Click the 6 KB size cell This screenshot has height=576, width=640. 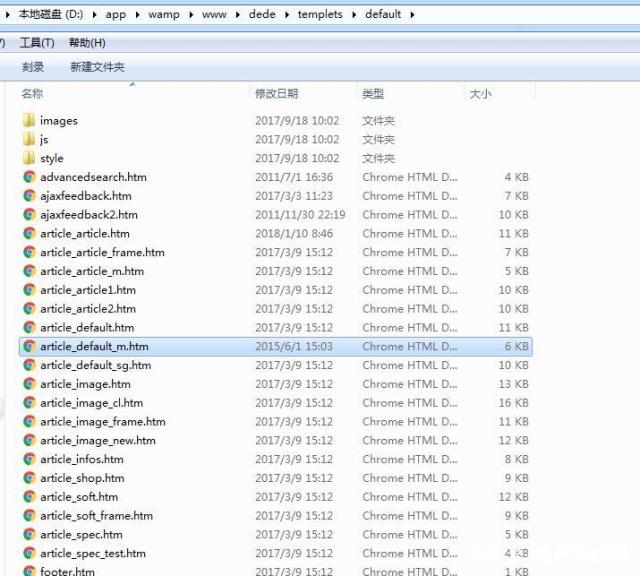click(x=516, y=346)
